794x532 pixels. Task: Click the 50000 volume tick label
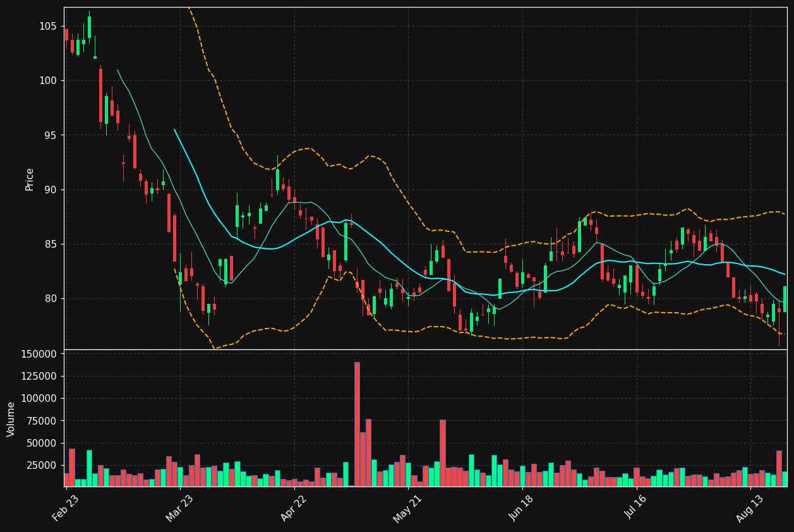42,443
